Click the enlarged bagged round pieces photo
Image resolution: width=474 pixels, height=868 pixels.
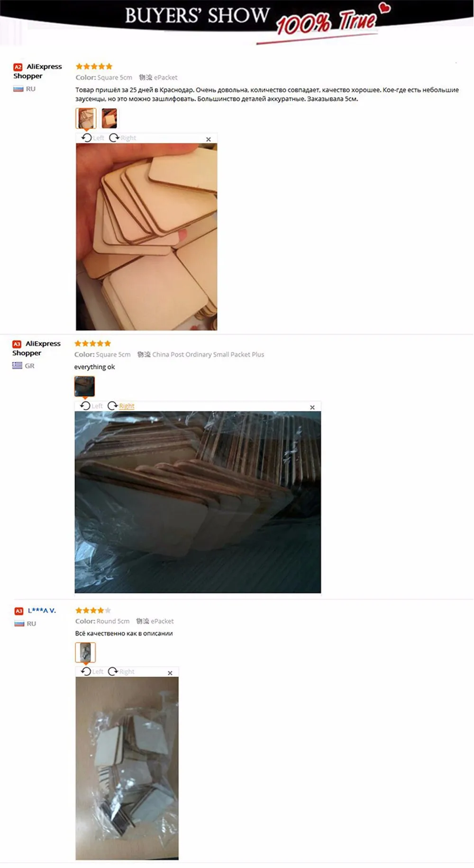click(x=127, y=768)
